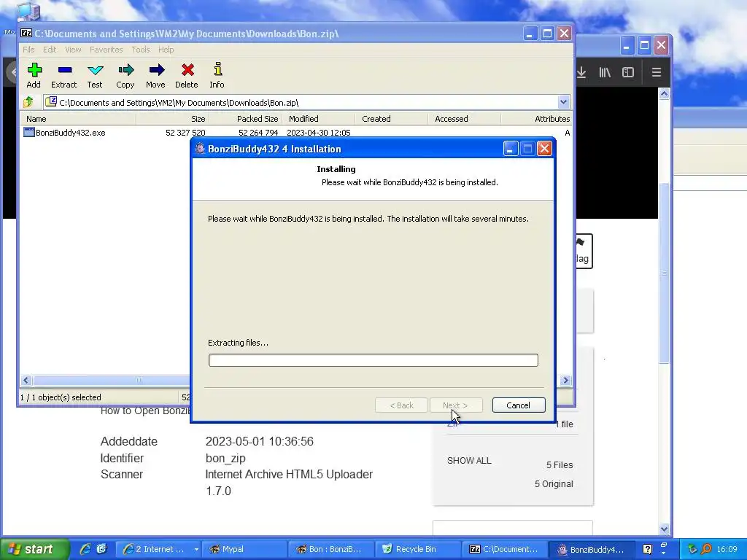Open the browser library icon

click(605, 72)
